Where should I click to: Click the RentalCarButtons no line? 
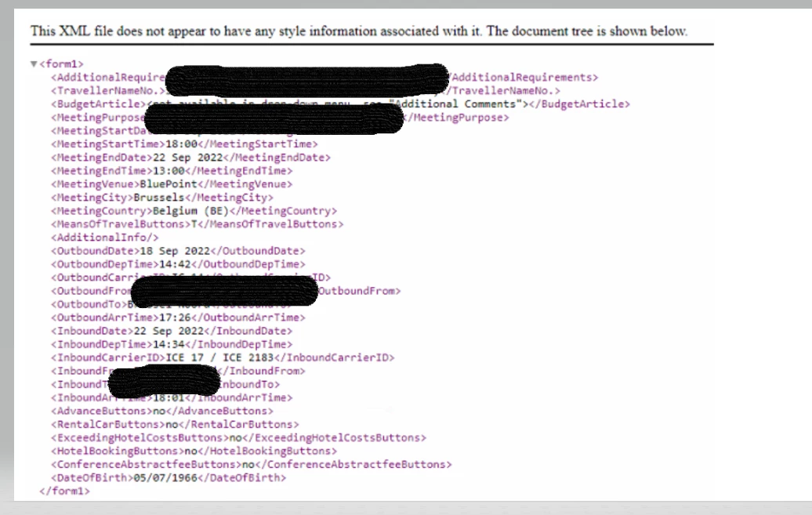[175, 424]
